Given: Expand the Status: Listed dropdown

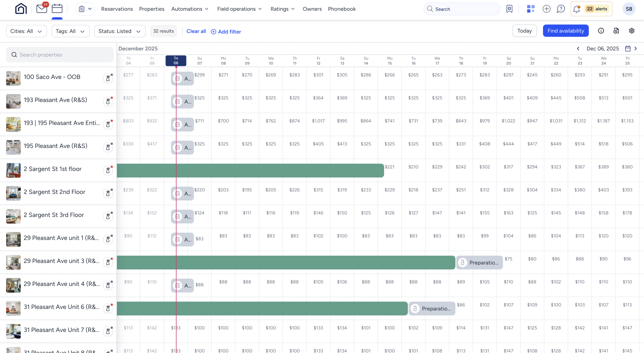Looking at the screenshot, I should [120, 31].
